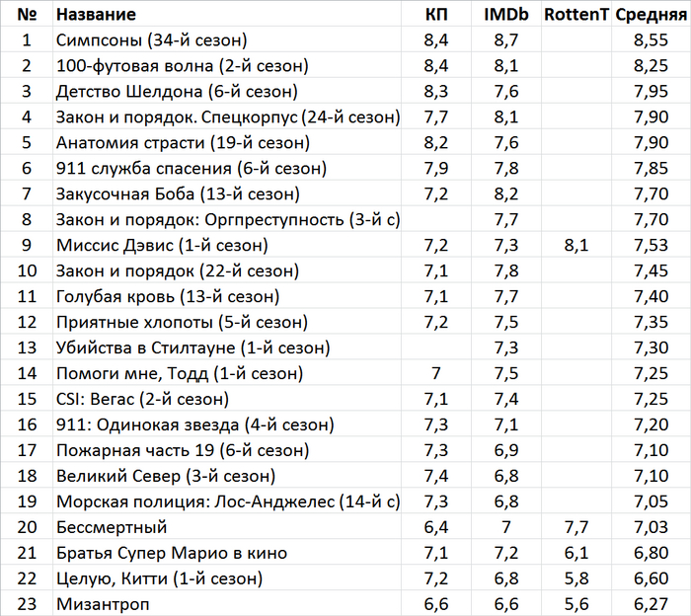The image size is (691, 616).
Task: Click the КП column header
Action: [435, 15]
